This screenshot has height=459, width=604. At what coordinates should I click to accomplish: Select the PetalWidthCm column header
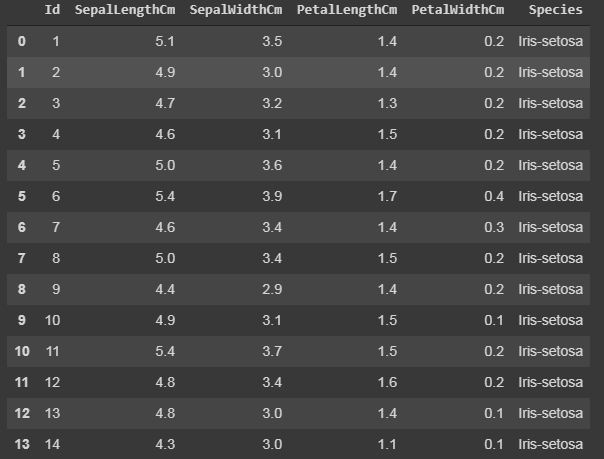458,10
